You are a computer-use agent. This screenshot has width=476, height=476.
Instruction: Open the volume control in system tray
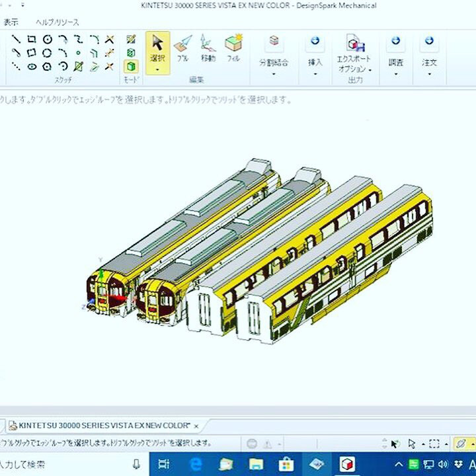point(443,464)
